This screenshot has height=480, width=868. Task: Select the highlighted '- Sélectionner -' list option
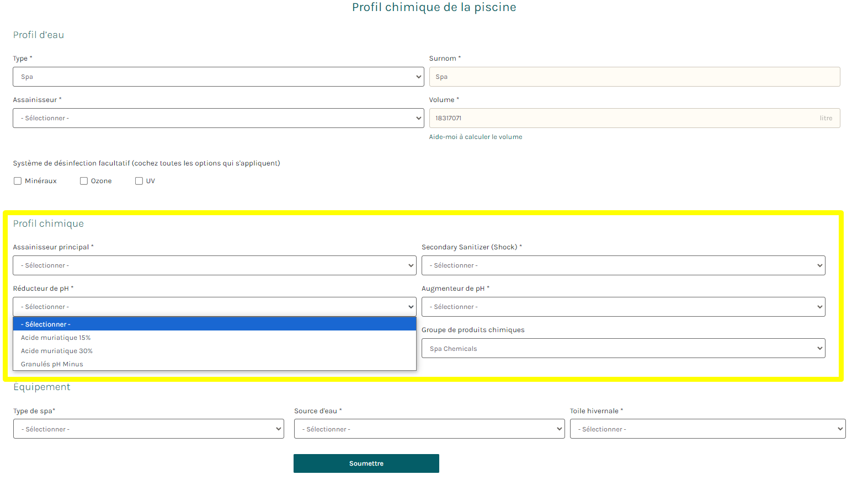pos(215,324)
